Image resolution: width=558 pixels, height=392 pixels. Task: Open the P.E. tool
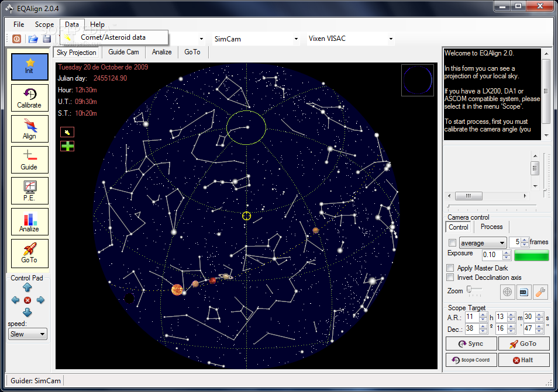[x=29, y=191]
